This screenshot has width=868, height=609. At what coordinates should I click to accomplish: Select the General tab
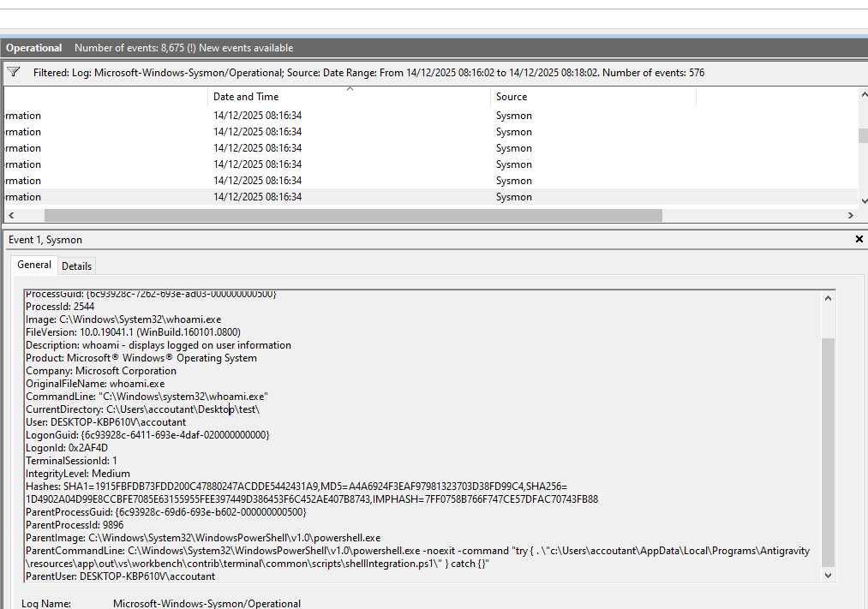point(34,266)
